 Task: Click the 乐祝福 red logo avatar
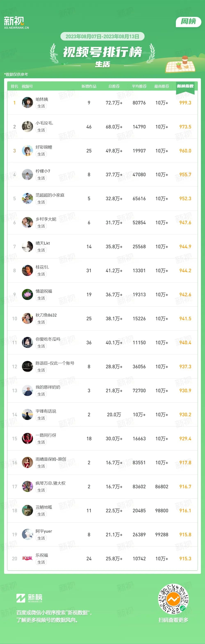[27, 558]
